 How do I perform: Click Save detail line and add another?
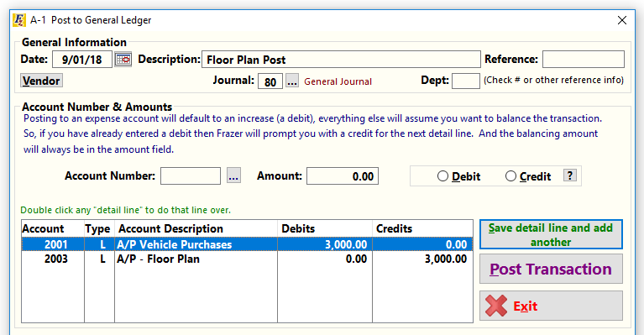pos(551,234)
